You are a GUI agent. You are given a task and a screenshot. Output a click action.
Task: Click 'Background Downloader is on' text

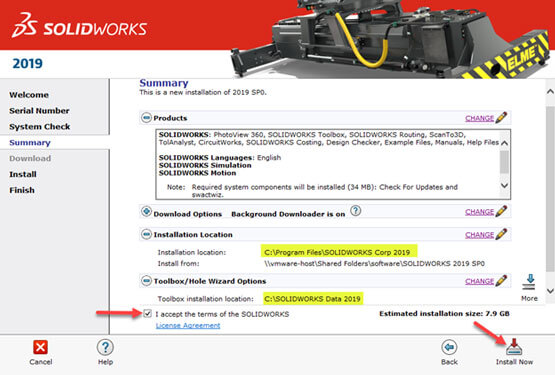[288, 214]
